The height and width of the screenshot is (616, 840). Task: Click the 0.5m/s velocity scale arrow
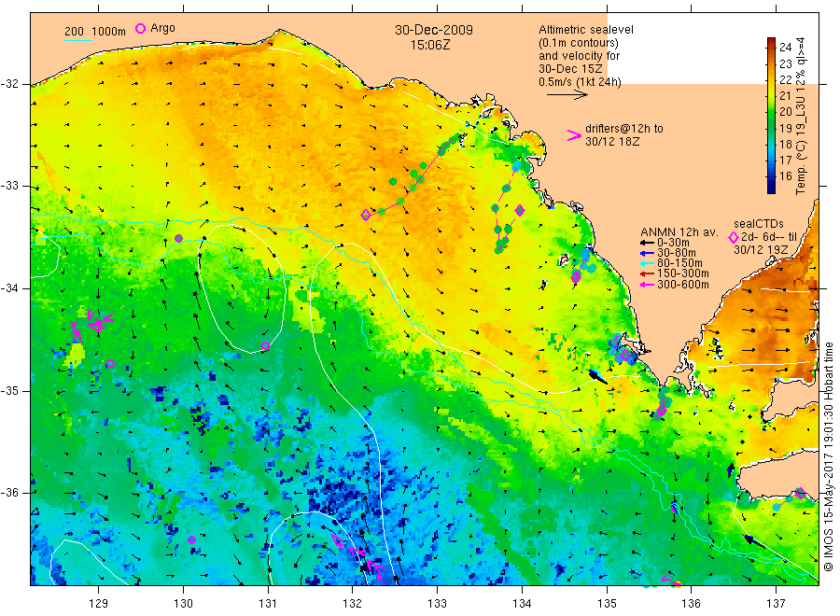567,95
